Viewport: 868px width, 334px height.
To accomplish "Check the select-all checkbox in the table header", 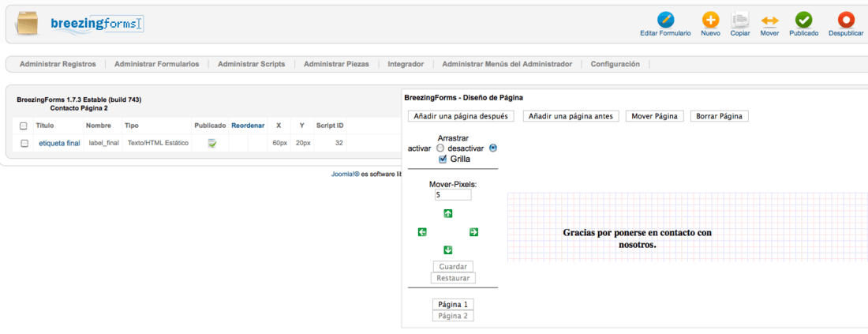I will [23, 126].
